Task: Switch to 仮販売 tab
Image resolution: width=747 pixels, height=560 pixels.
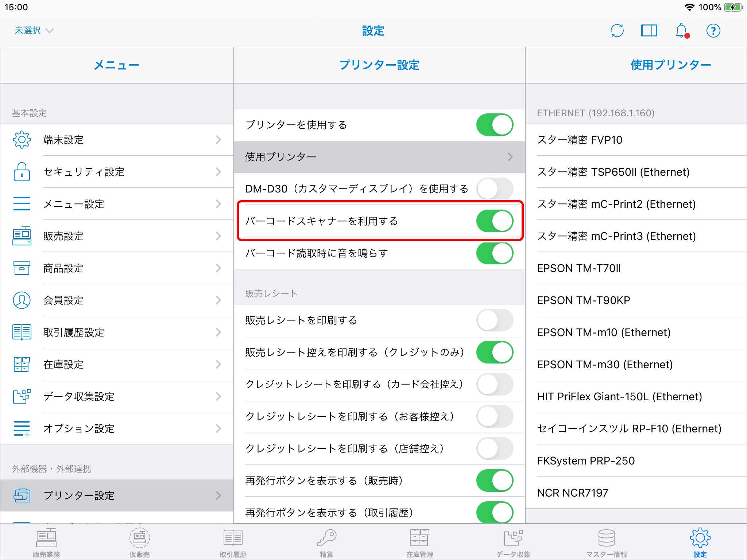Action: pos(140,543)
